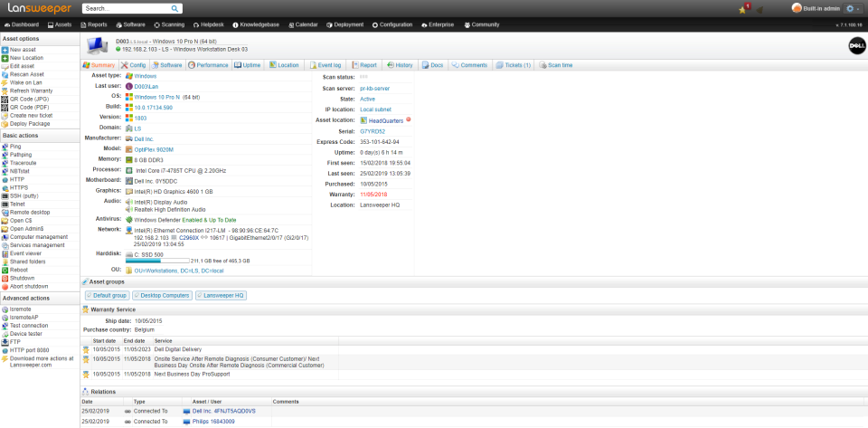Click the Lansweeper logo
The image size is (868, 428).
click(40, 8)
